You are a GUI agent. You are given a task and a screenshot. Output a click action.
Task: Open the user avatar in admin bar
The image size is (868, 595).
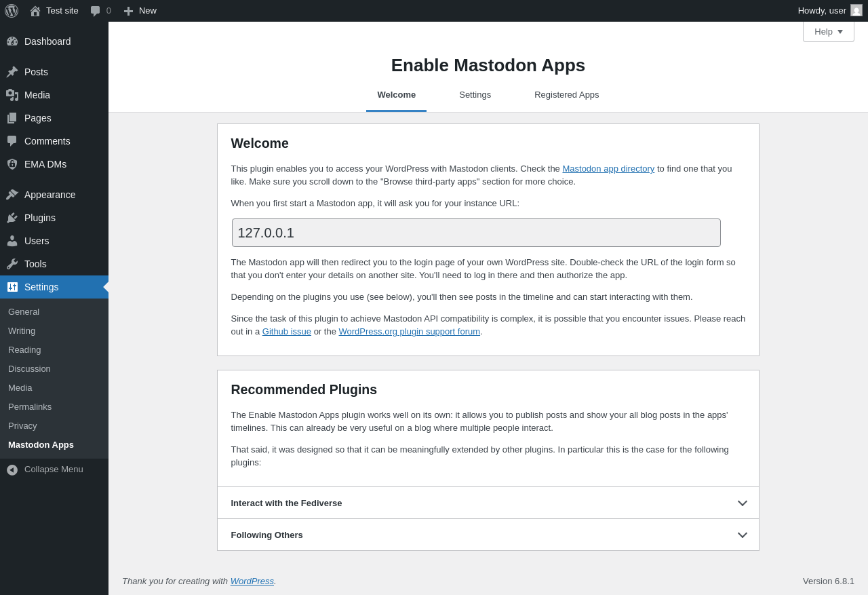pyautogui.click(x=856, y=10)
